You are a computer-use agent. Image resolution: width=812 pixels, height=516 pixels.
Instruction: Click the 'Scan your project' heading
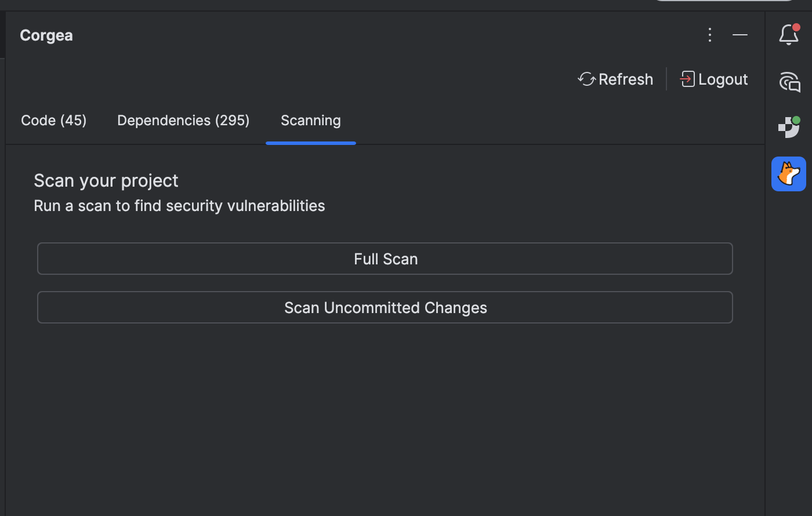click(106, 181)
